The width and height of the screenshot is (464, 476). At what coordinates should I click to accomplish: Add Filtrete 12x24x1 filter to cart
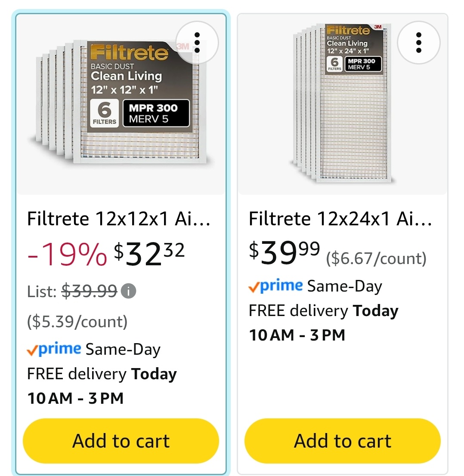click(343, 441)
